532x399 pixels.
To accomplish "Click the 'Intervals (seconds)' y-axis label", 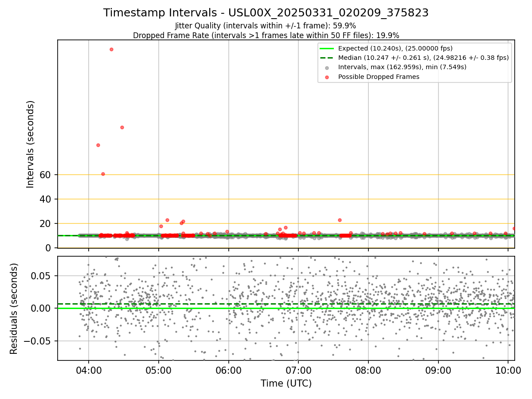I will pos(31,144).
